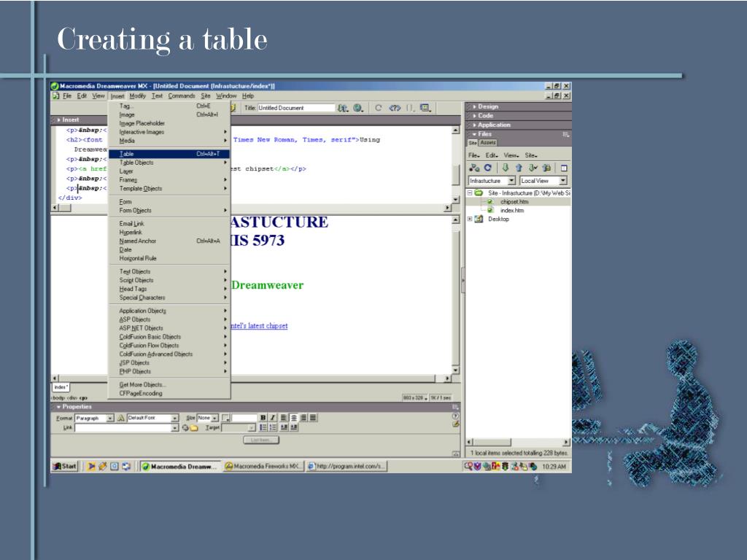Click the Files panel options menu icon
The width and height of the screenshot is (747, 560).
pyautogui.click(x=565, y=134)
